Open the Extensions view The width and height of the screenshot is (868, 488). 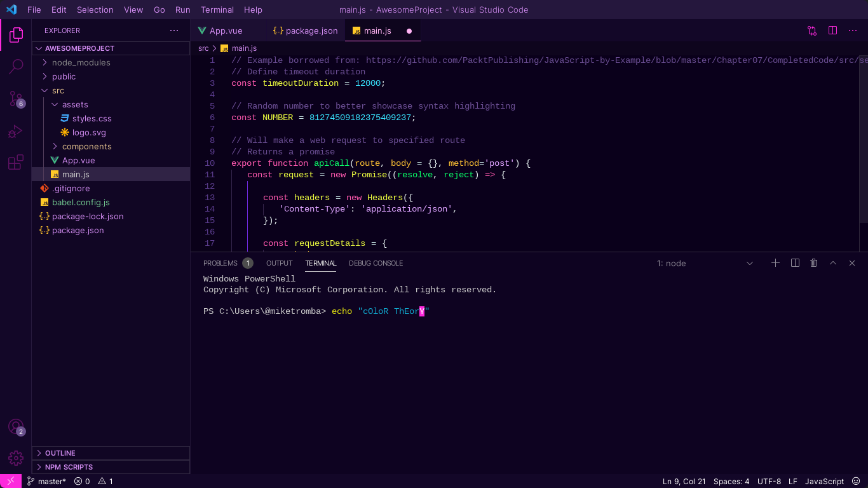click(x=16, y=163)
